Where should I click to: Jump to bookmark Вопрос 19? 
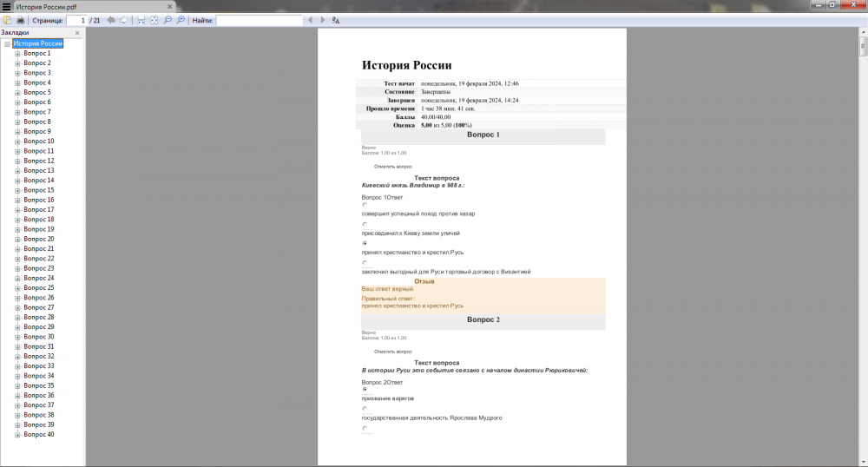pos(39,229)
